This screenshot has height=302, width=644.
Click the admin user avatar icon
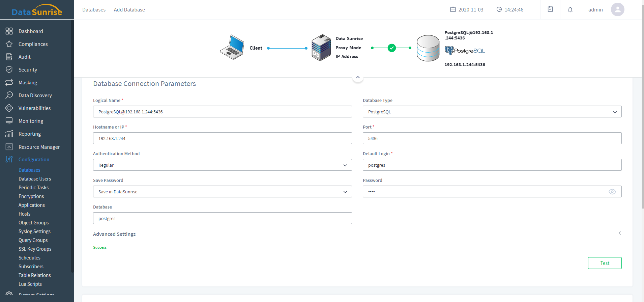(x=617, y=9)
